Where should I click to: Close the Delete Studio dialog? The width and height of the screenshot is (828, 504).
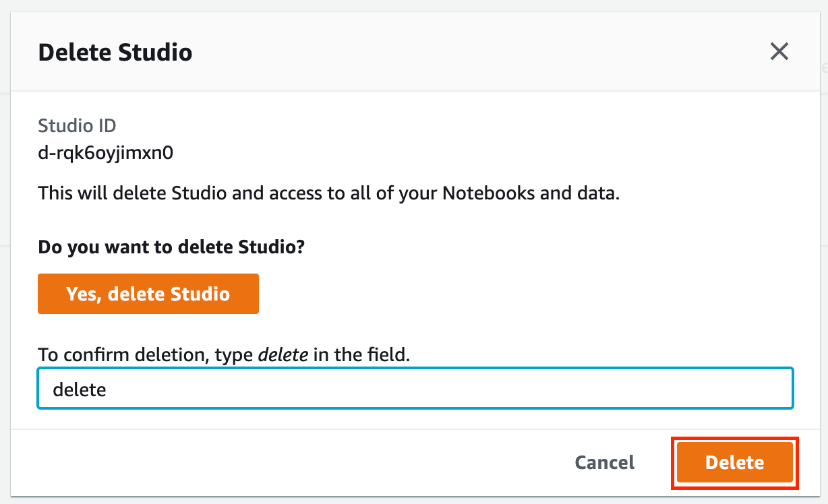click(x=779, y=52)
